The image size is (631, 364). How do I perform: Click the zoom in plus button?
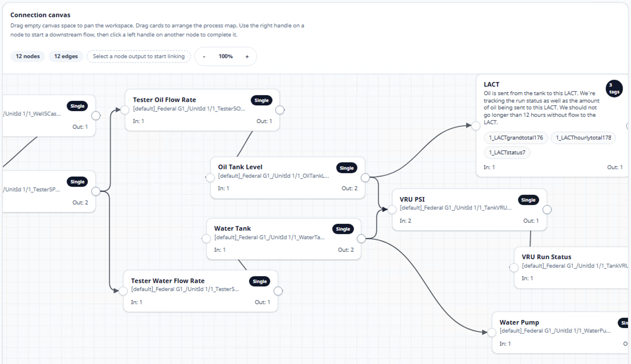(x=247, y=57)
